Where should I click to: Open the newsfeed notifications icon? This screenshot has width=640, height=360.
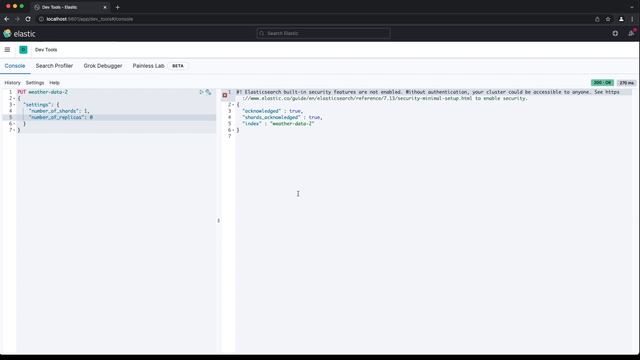tap(631, 33)
